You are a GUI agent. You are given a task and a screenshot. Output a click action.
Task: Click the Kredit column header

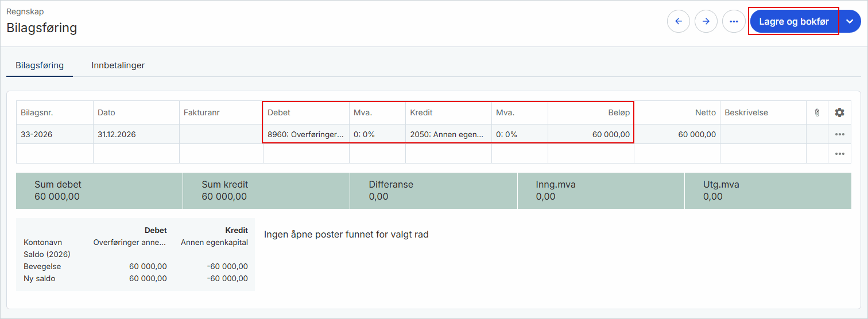tap(448, 112)
